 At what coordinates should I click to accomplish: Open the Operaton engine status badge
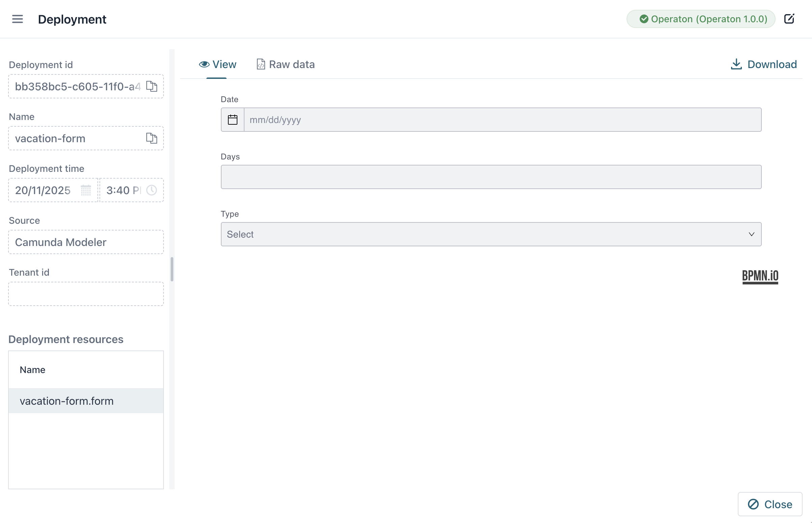pos(701,19)
